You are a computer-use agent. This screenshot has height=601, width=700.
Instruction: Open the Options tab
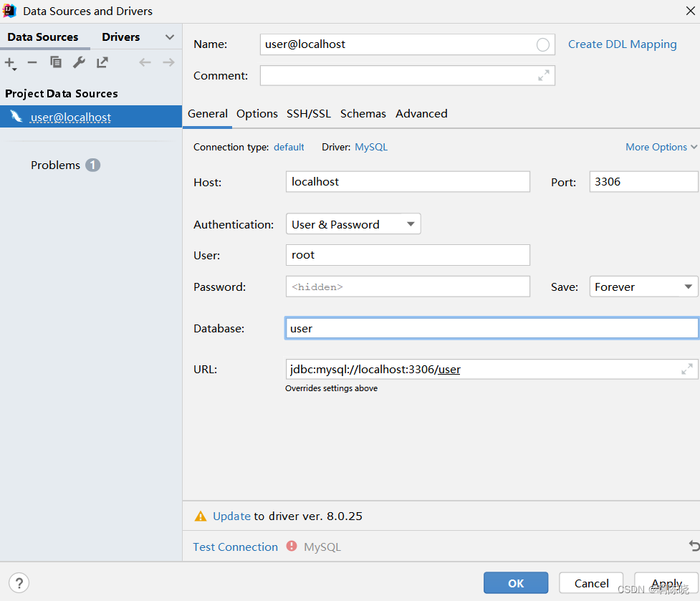coord(257,114)
